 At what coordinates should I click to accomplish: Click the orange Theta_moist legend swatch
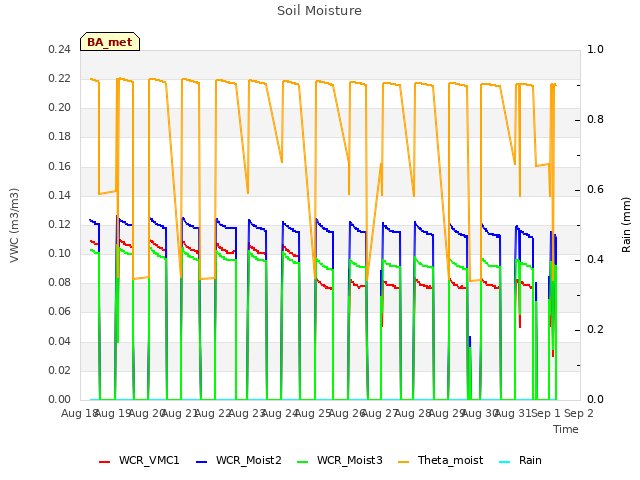(403, 462)
